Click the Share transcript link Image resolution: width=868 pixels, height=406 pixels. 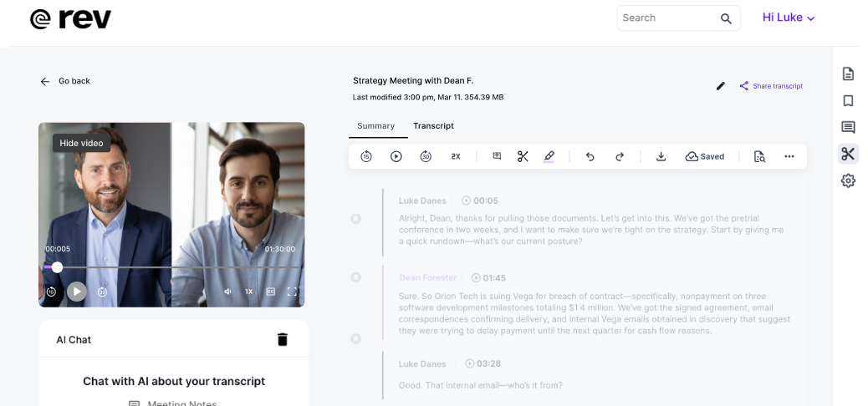(771, 86)
